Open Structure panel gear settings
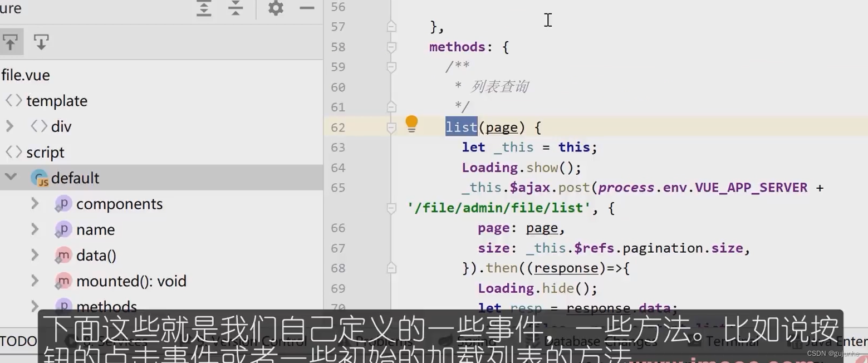Image resolution: width=868 pixels, height=363 pixels. [x=276, y=8]
